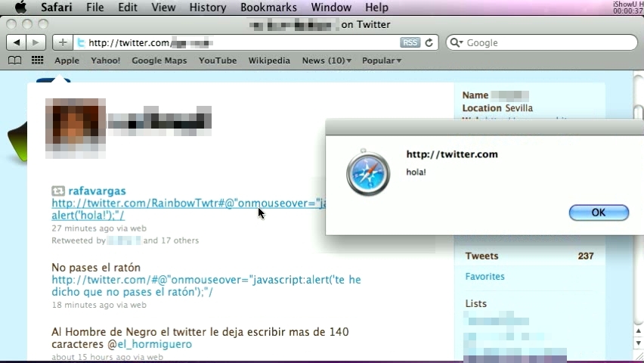Open the search engine magnifier dropdown
The height and width of the screenshot is (363, 644).
point(456,43)
